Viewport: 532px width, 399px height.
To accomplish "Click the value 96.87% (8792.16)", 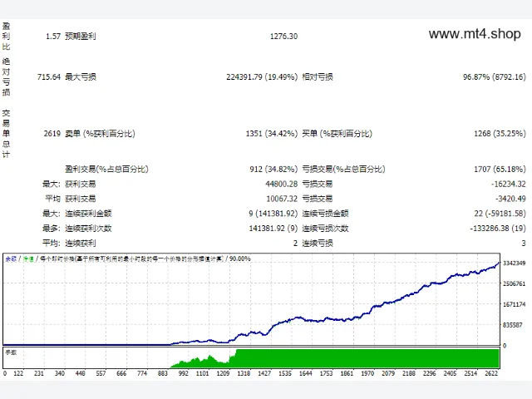I will (x=495, y=77).
